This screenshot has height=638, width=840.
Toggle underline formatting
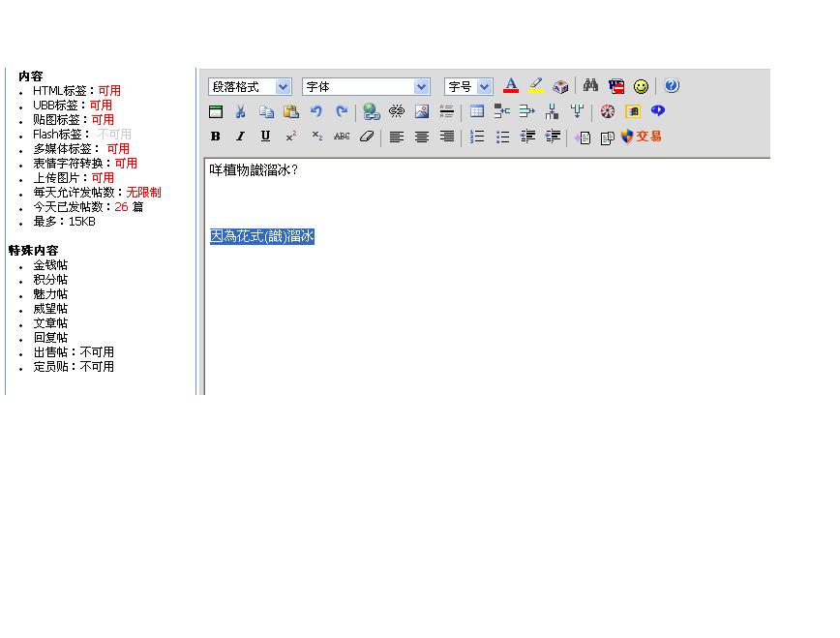click(x=265, y=137)
